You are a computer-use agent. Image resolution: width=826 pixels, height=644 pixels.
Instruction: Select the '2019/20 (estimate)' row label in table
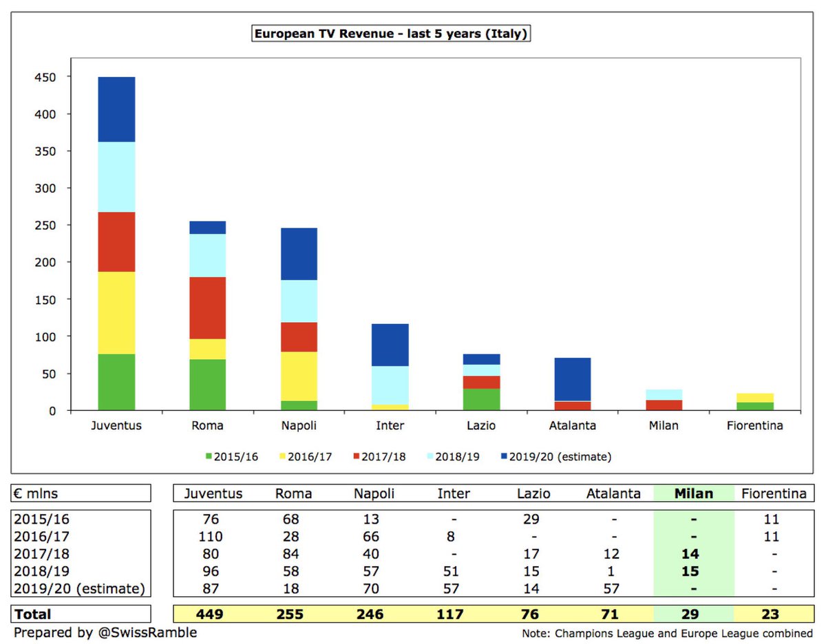[x=81, y=589]
